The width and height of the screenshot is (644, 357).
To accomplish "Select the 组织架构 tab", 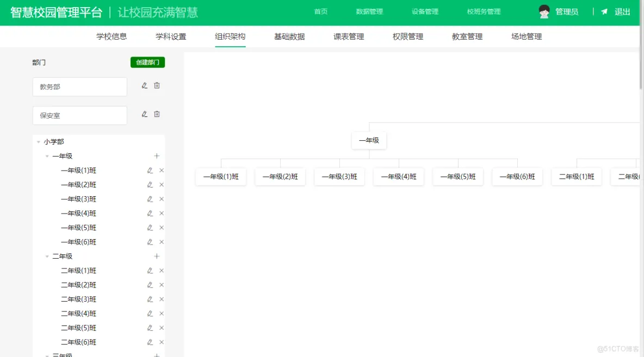I will 230,36.
